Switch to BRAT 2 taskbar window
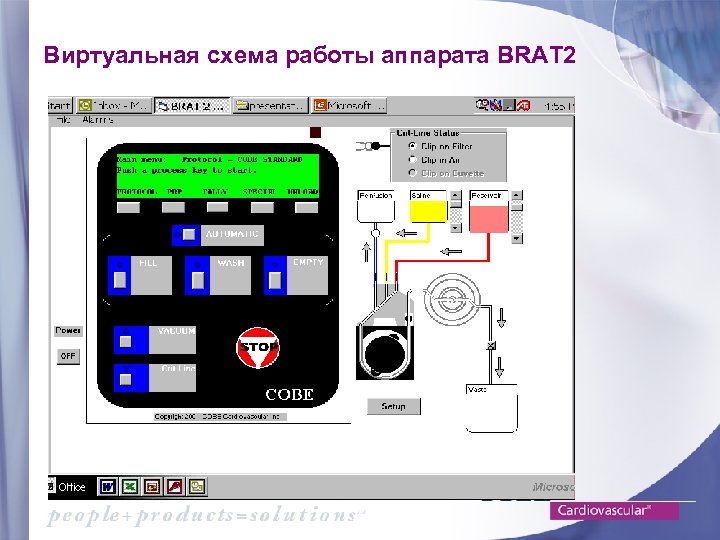The image size is (720, 540). (192, 106)
